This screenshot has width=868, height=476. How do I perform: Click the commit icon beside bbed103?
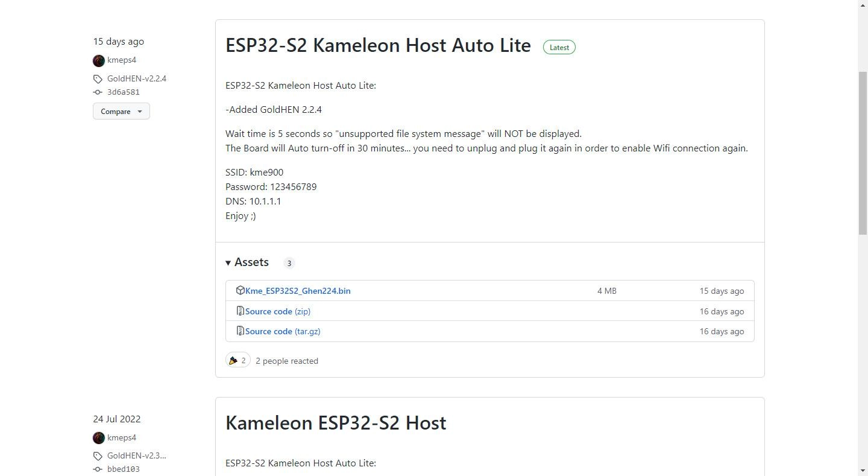(98, 469)
